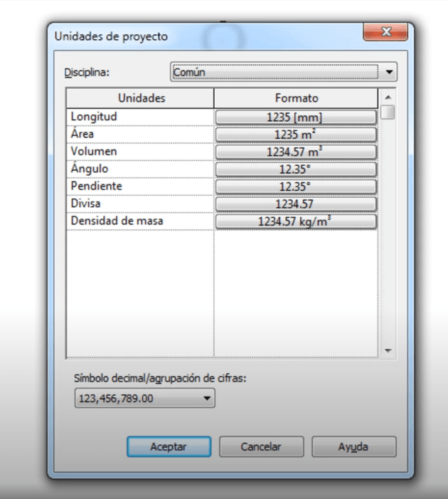Click the units list scroll up arrow
Image resolution: width=448 pixels, height=499 pixels.
coord(388,97)
